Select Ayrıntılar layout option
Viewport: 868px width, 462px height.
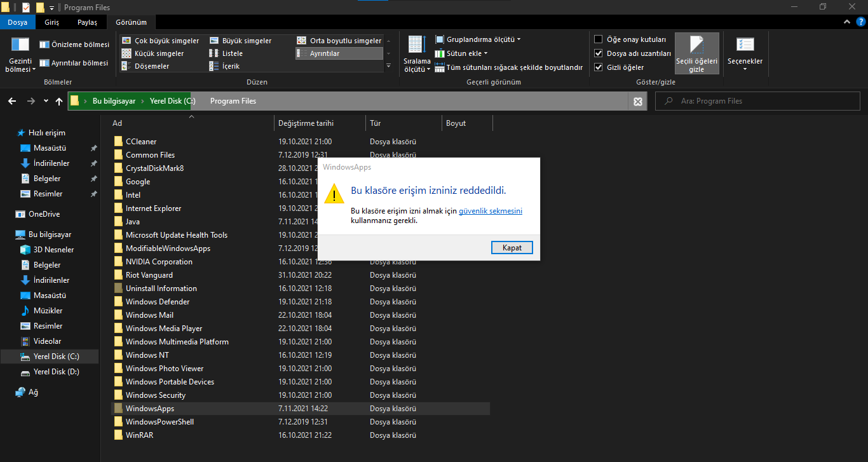(339, 53)
